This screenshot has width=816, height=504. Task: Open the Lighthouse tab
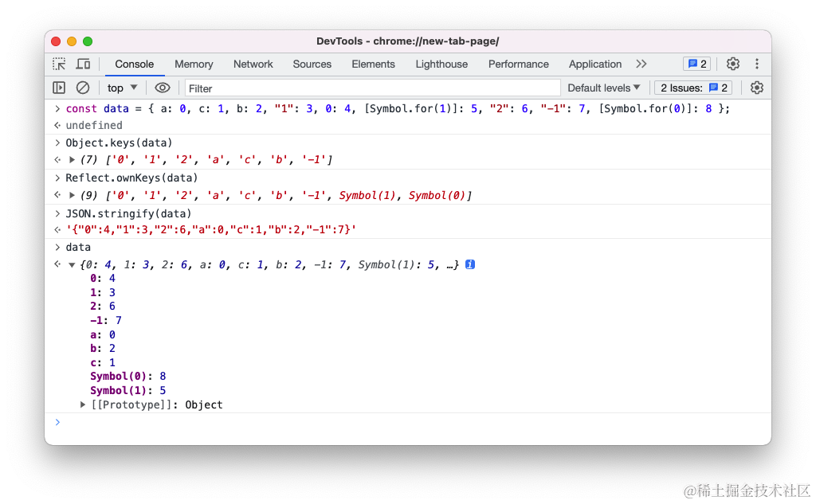(441, 64)
